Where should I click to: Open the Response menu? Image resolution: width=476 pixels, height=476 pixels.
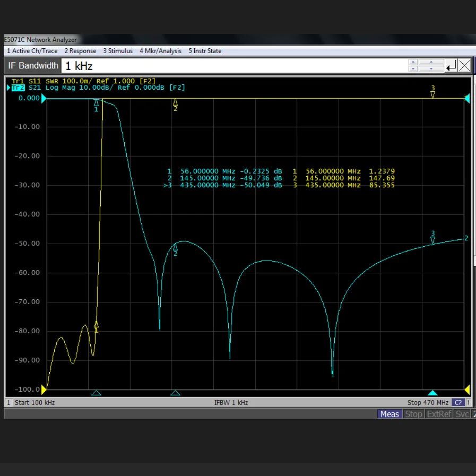pyautogui.click(x=80, y=51)
